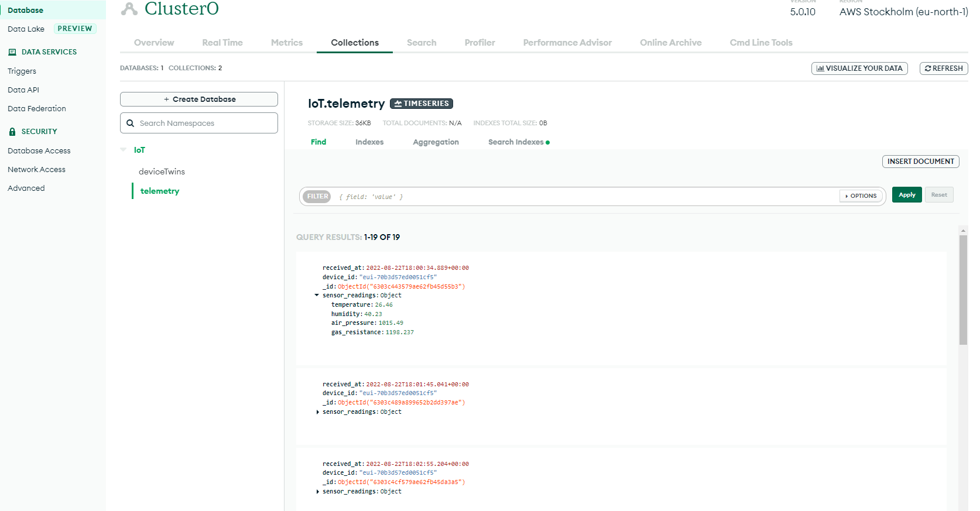This screenshot has height=511, width=980.
Task: Click the IoT.telemetry namespace heading
Action: (x=347, y=104)
